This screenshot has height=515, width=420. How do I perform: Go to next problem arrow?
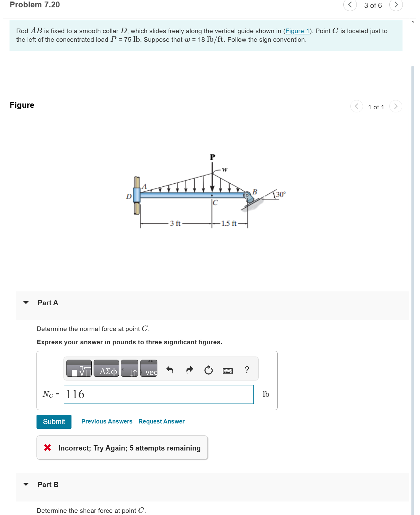click(x=396, y=5)
